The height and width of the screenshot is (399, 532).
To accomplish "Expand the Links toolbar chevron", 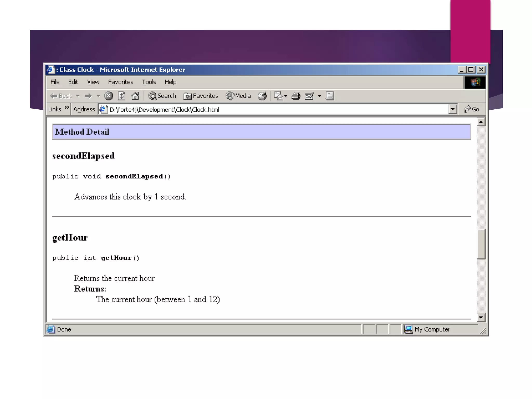I will [x=67, y=107].
